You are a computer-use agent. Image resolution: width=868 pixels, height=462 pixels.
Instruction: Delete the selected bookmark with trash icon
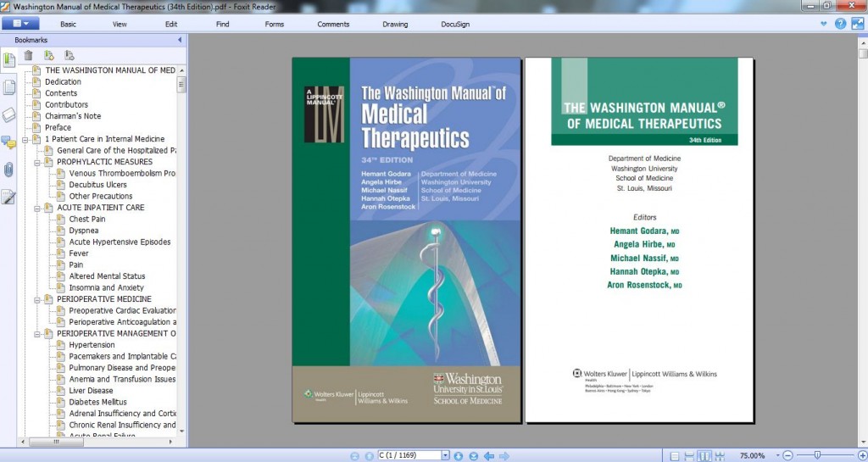click(x=28, y=55)
